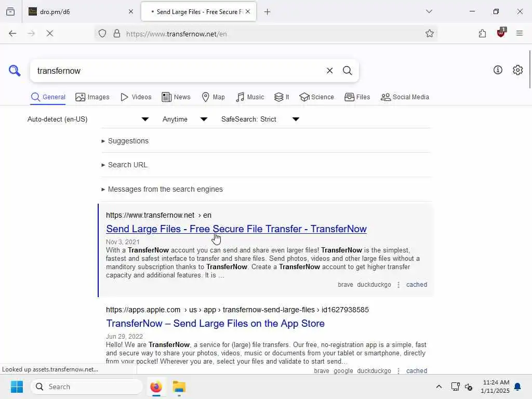Open cached version of transfernow.net result

pyautogui.click(x=417, y=285)
